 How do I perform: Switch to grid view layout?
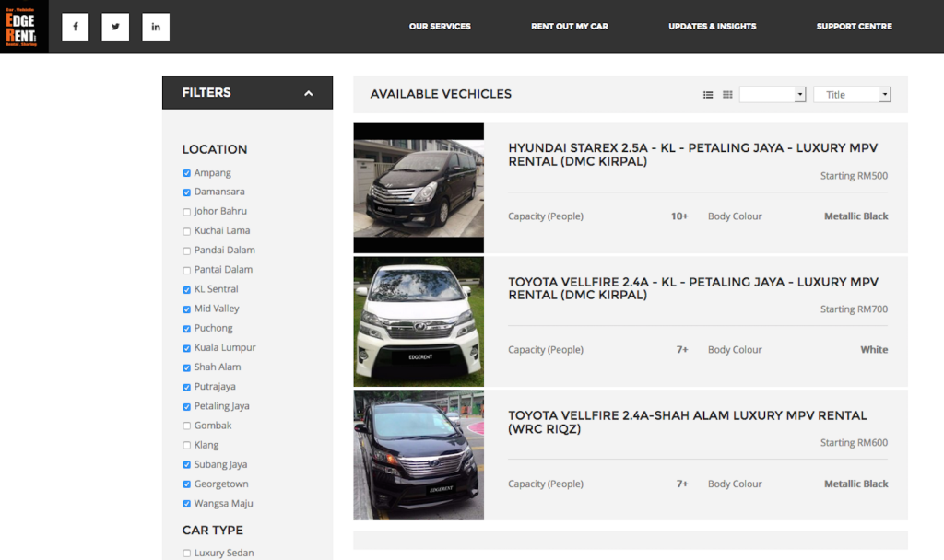(727, 95)
